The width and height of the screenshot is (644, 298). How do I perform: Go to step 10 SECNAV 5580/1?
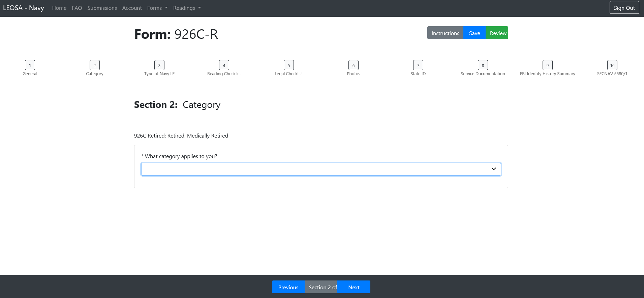coord(612,65)
